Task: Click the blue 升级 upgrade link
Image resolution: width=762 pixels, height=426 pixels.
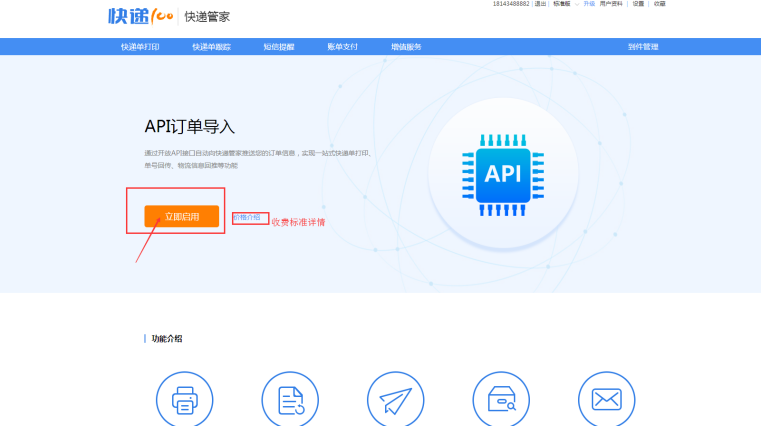Action: (x=589, y=4)
